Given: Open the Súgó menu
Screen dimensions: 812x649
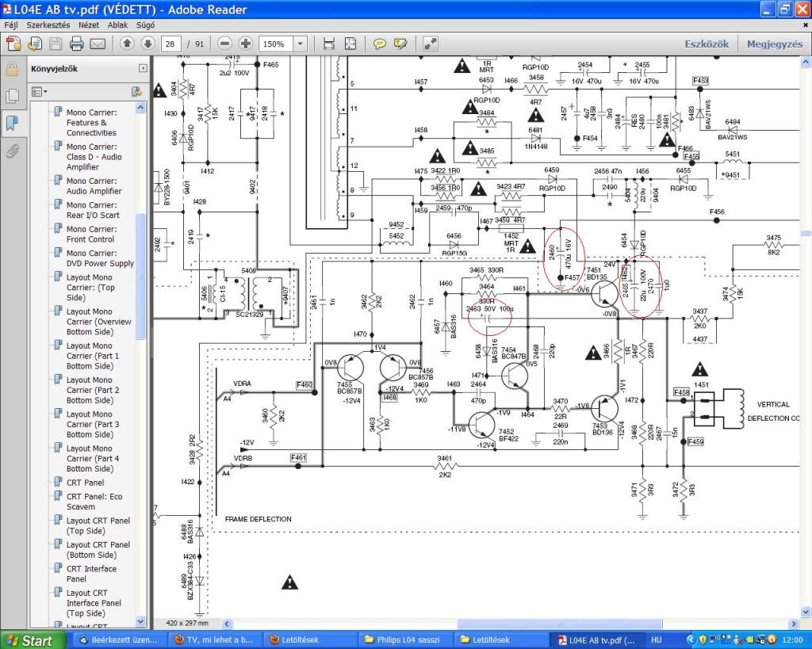Looking at the screenshot, I should click(145, 25).
